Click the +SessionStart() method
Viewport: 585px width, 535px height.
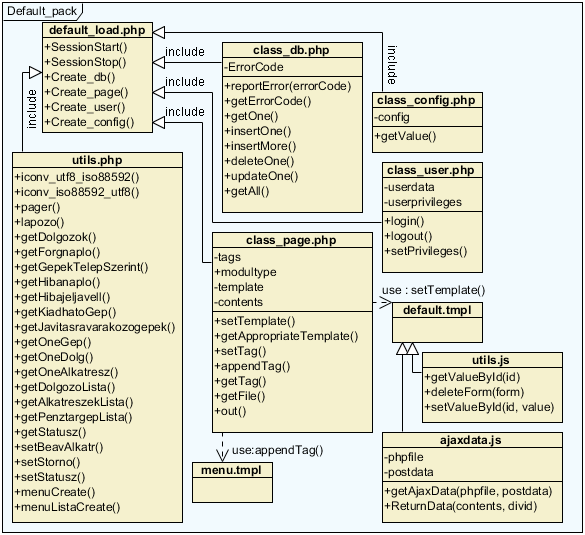[x=86, y=47]
